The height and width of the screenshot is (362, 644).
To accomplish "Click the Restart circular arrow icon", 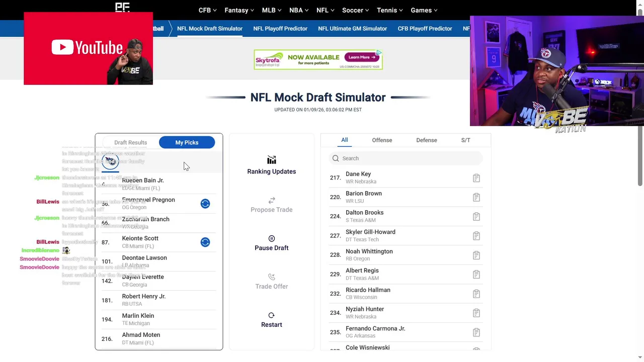I will 272,315.
